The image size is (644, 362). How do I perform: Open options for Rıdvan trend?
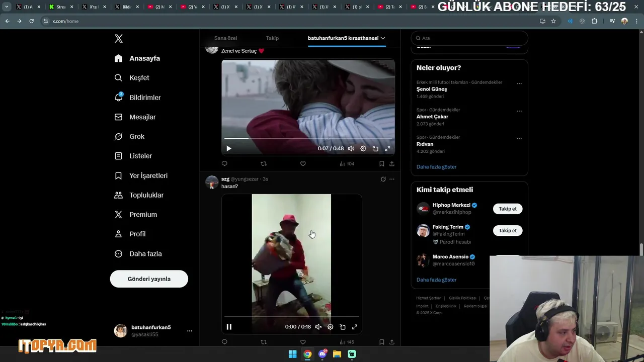pos(519,139)
